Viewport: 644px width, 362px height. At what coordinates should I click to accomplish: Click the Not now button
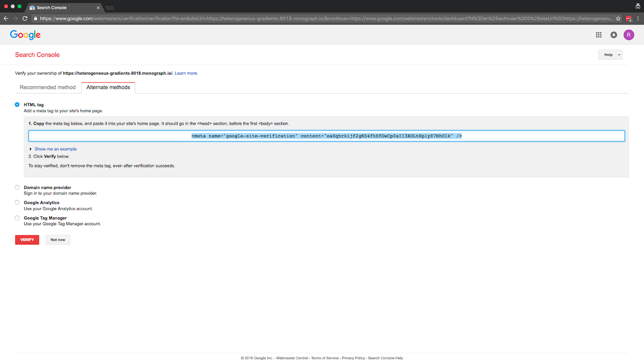click(58, 240)
